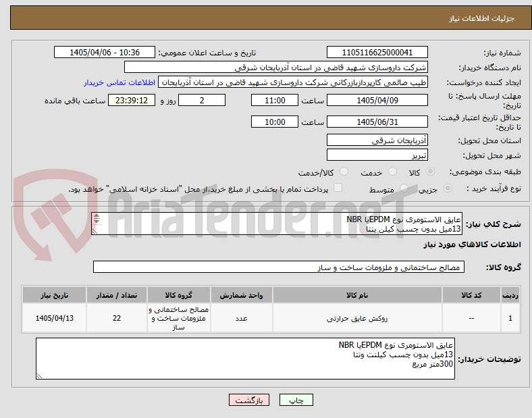Toggle the اسناد خزانه اسلامی payment checkbox
Screen dimensions: 532x418
[x=338, y=188]
